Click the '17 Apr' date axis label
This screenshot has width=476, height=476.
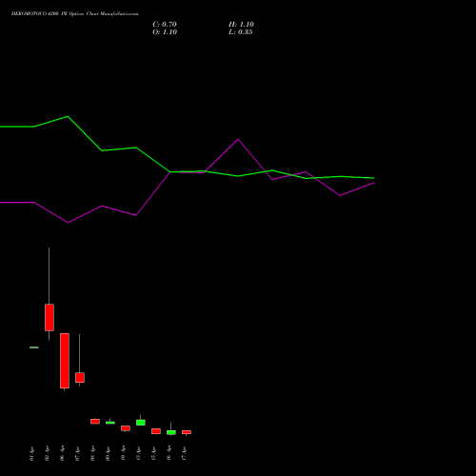(x=184, y=453)
